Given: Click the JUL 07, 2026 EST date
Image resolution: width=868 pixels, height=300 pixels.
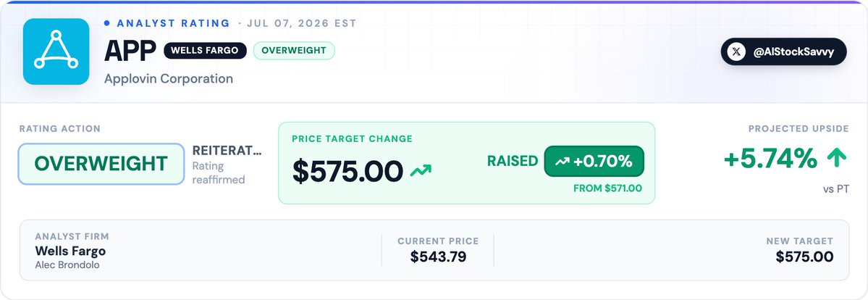Looking at the screenshot, I should 302,23.
